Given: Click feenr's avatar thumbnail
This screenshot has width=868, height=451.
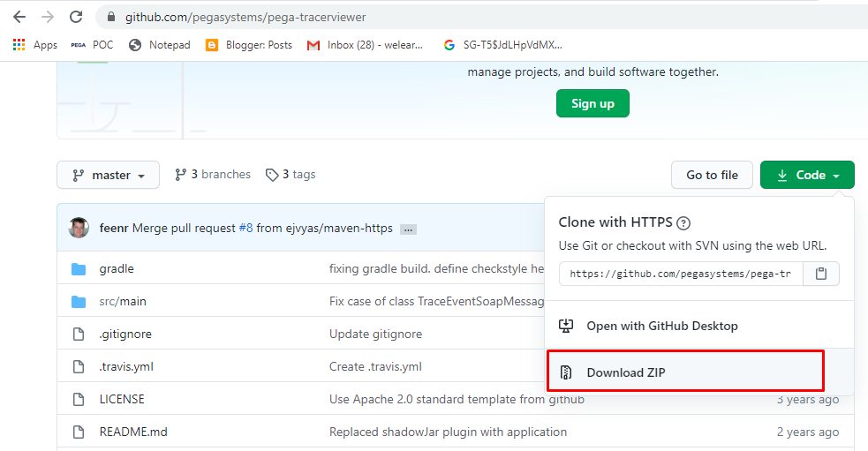Looking at the screenshot, I should point(79,228).
